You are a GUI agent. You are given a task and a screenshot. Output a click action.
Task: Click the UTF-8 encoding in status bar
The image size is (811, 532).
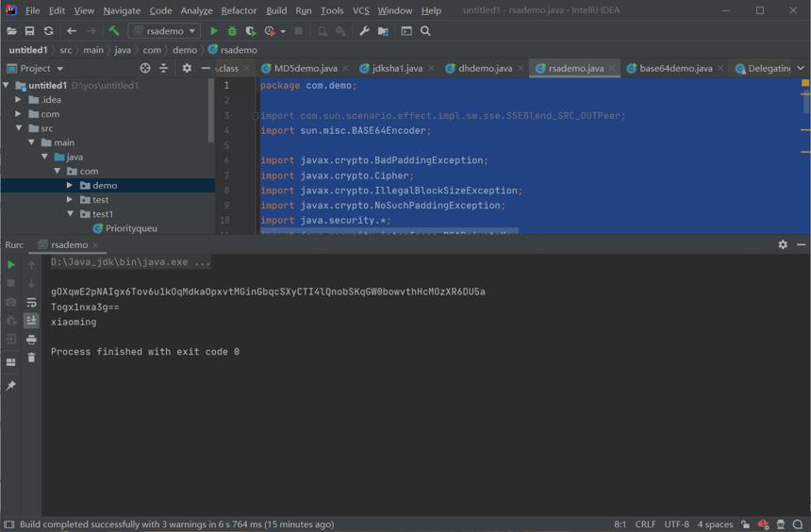[x=676, y=524]
